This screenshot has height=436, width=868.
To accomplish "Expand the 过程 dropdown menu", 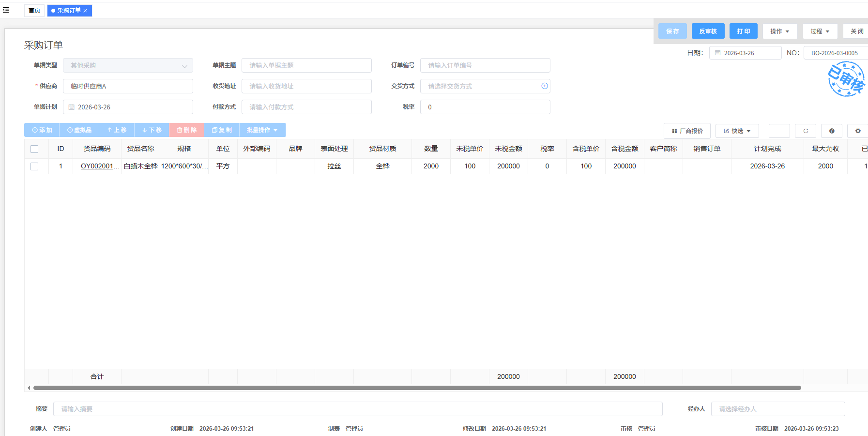I will [820, 31].
